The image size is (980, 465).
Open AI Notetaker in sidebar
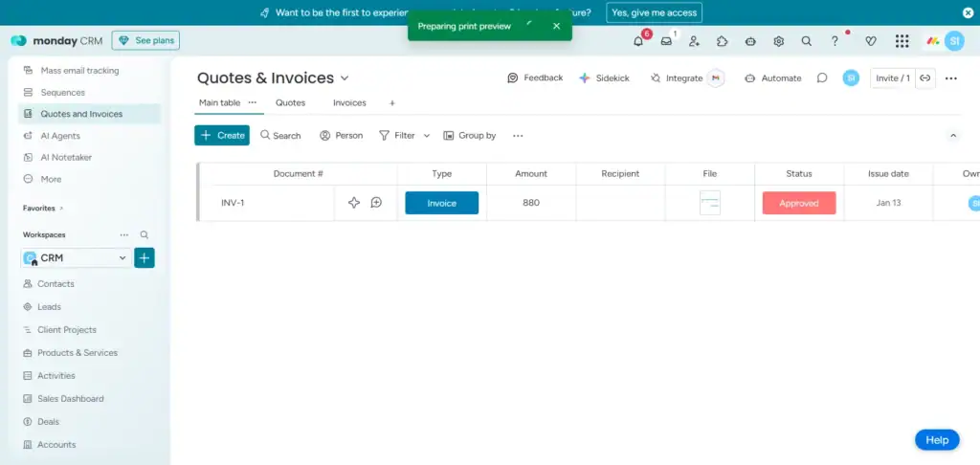(66, 158)
